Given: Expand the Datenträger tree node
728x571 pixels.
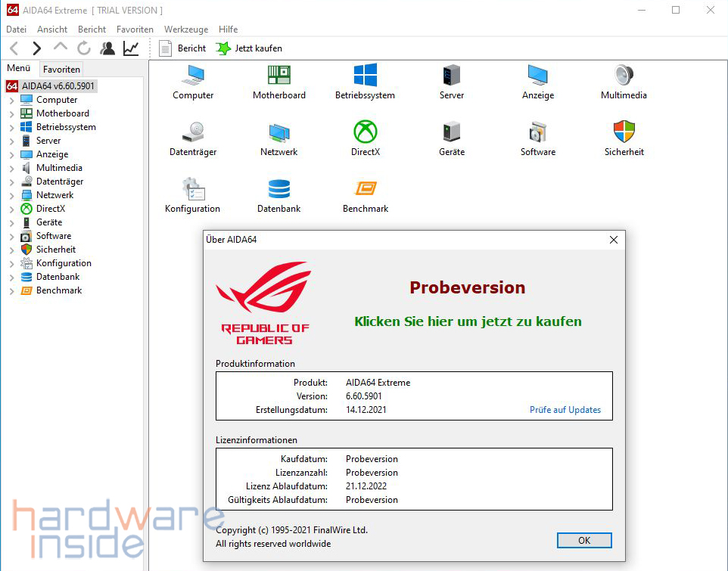Looking at the screenshot, I should coord(12,182).
